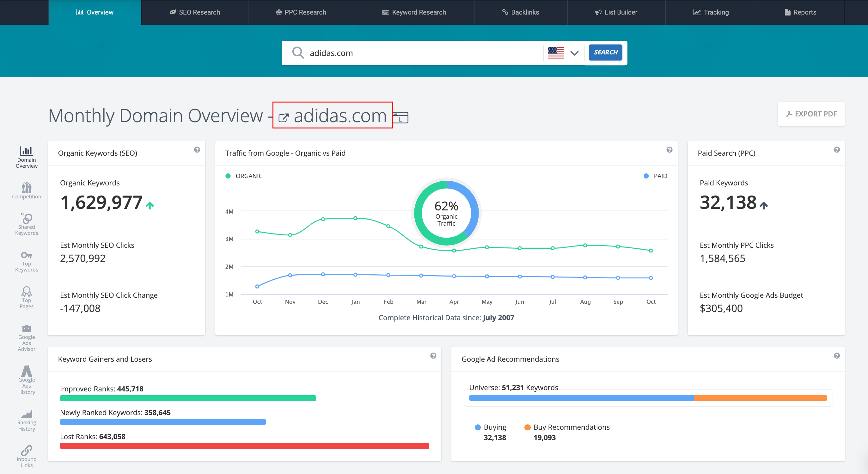
Task: Open Inbound Links chain icon
Action: tap(27, 450)
